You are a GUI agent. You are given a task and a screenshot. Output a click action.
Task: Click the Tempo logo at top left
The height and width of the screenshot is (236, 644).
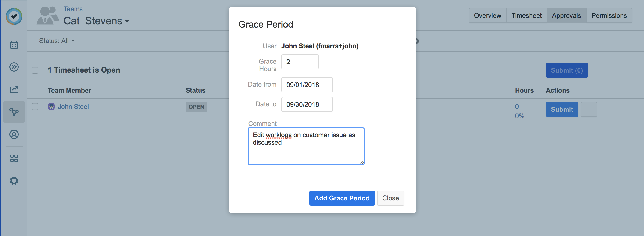[14, 16]
